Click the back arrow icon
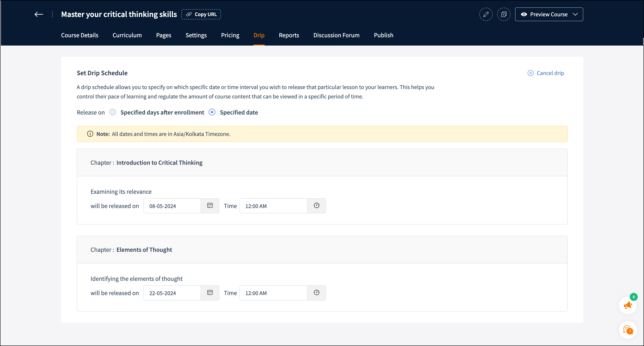Viewport: 644px width, 346px height. point(39,14)
